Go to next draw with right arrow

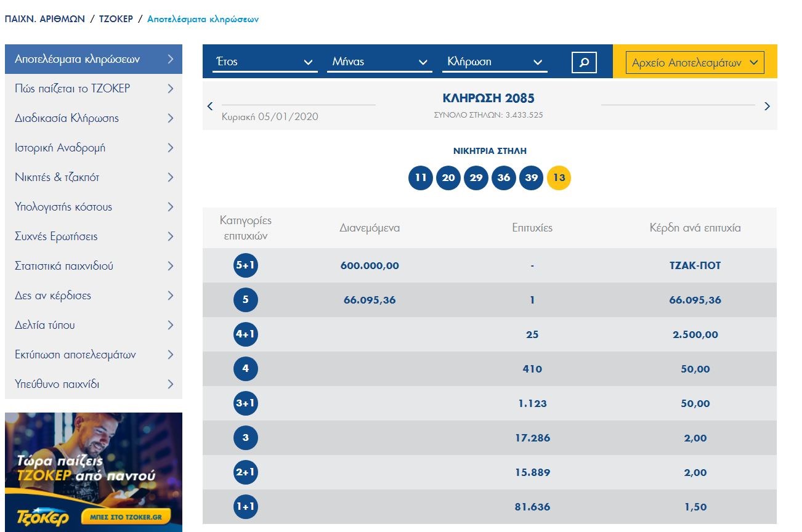point(767,106)
